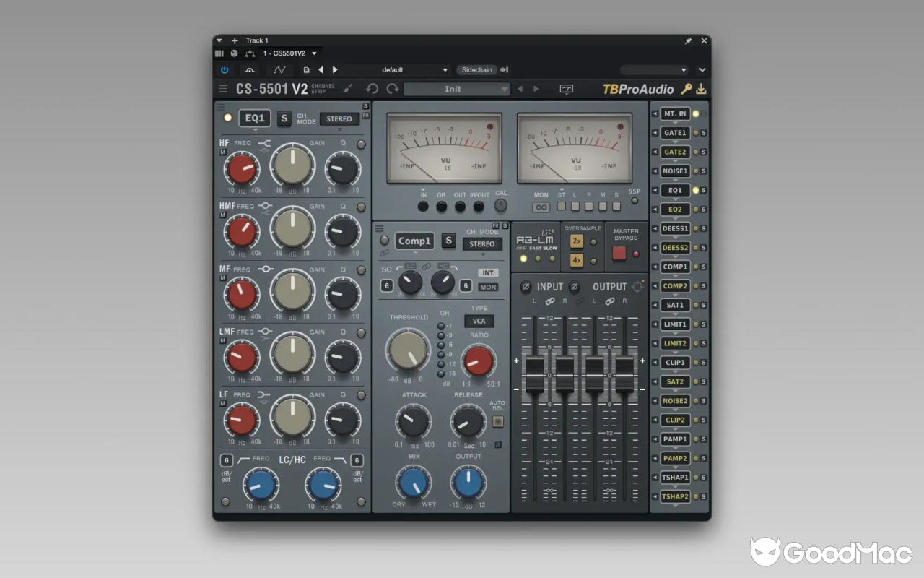Click the LC slope 6 dB/oct box
924x578 pixels.
tap(227, 460)
